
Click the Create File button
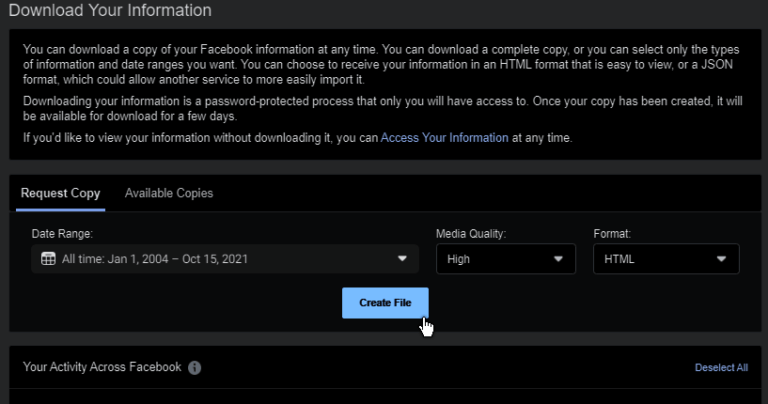[385, 303]
